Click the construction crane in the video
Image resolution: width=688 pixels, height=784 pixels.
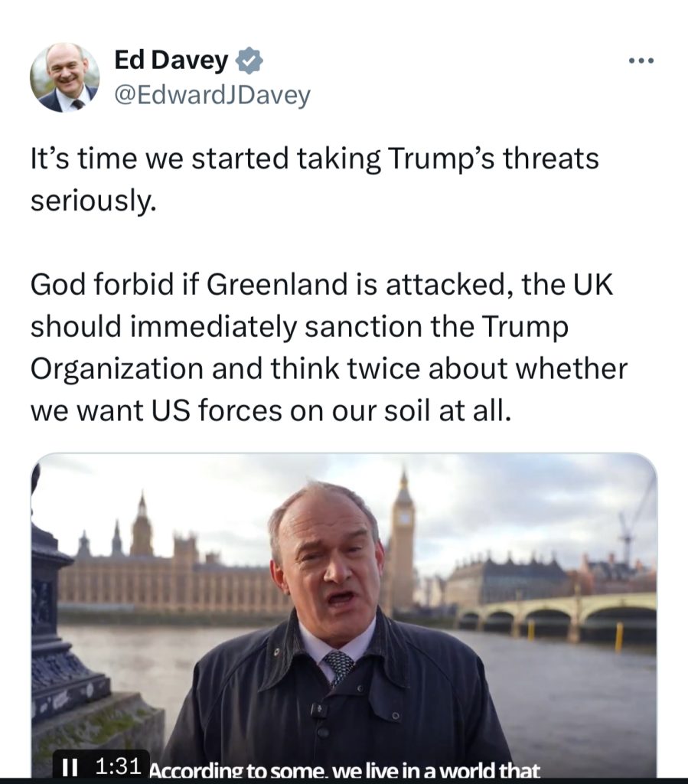(634, 525)
